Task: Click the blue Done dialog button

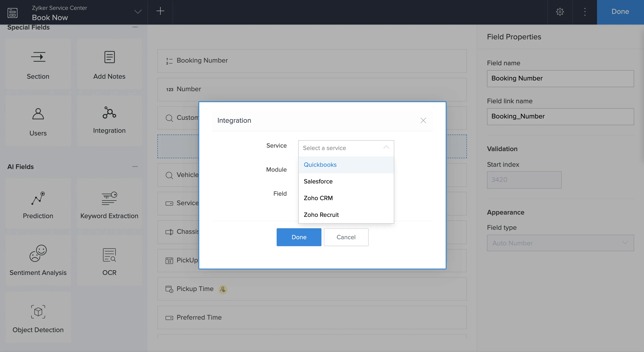Action: pyautogui.click(x=299, y=237)
